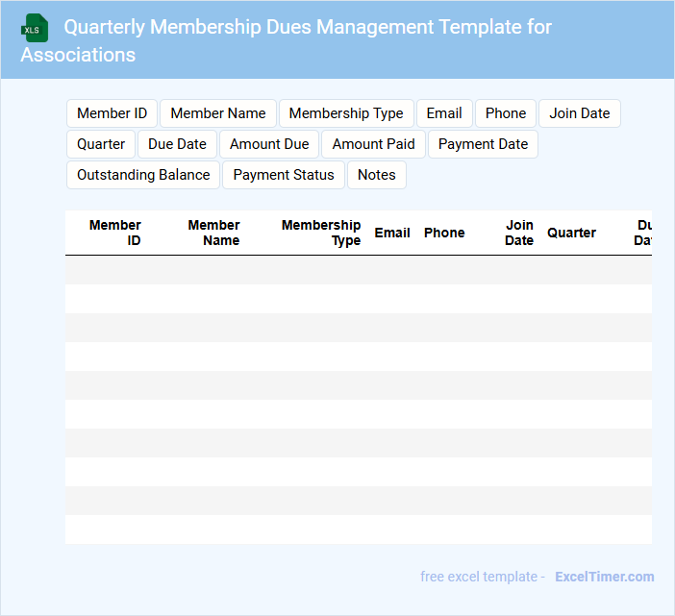Select the Quarter field tag
The height and width of the screenshot is (616, 675).
[x=101, y=144]
